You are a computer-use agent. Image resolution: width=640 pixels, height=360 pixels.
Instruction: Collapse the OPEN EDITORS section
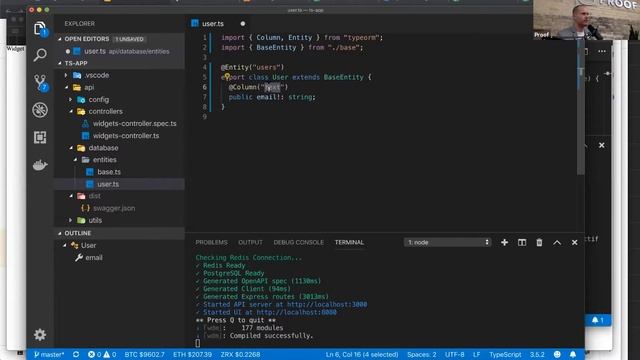pos(120,39)
